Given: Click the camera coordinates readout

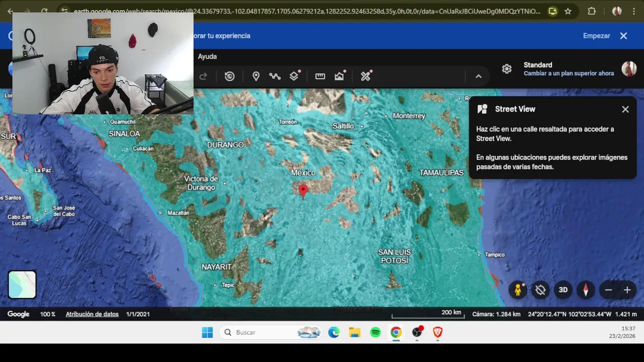Looking at the screenshot, I should (570, 314).
